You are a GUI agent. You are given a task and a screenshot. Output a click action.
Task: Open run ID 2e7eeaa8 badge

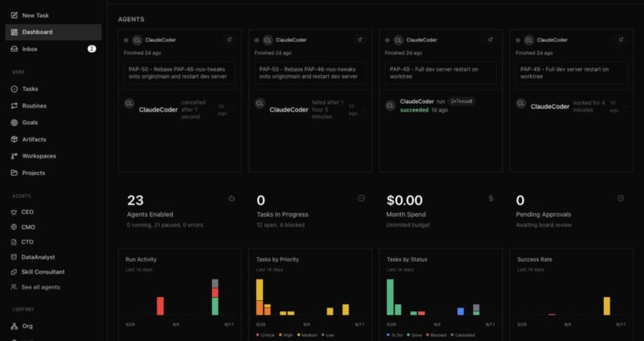461,101
